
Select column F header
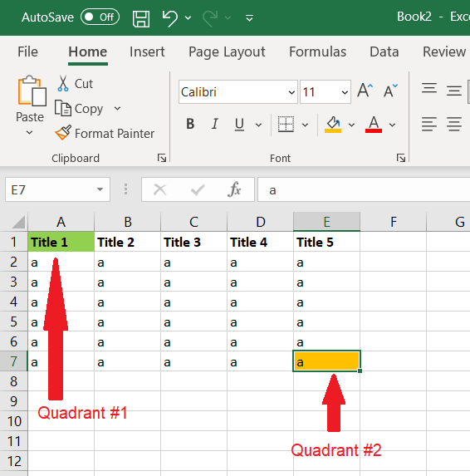pyautogui.click(x=394, y=222)
